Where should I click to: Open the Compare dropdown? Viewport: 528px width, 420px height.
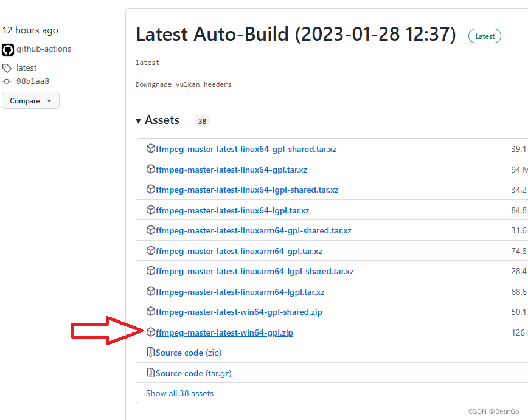click(x=30, y=101)
